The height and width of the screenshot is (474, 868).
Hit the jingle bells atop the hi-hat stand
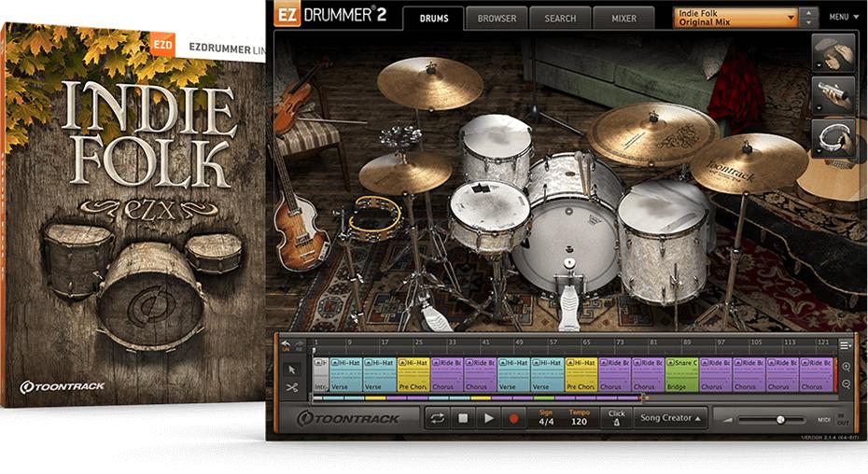coord(400,136)
